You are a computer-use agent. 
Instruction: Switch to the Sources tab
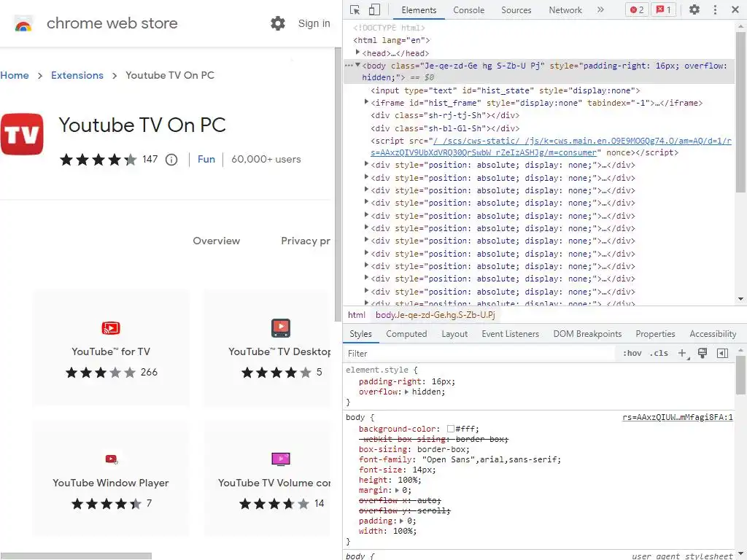[516, 10]
